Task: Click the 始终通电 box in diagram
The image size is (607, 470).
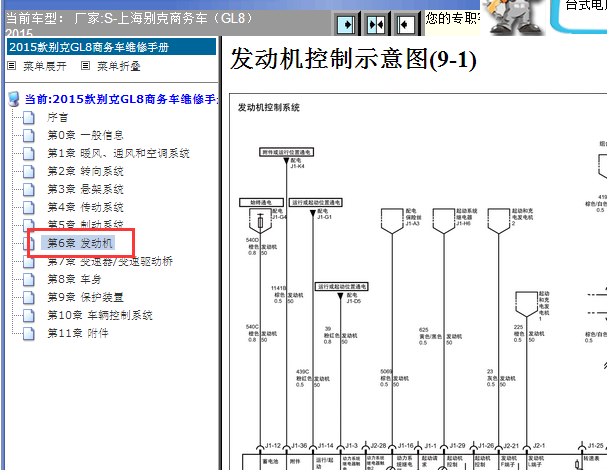Action: [261, 202]
